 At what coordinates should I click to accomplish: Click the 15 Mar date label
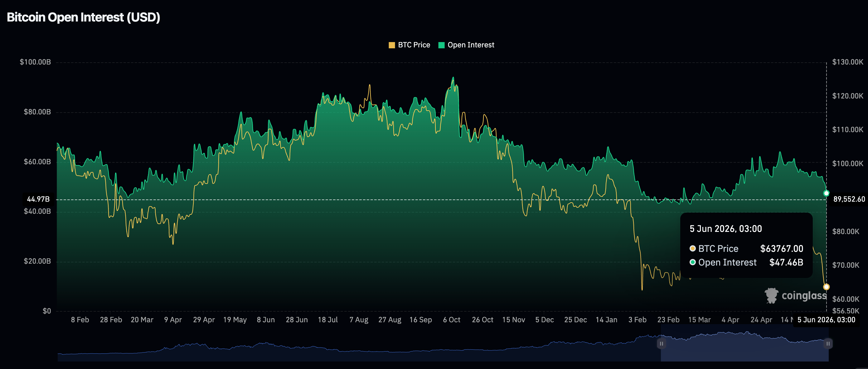tap(700, 320)
